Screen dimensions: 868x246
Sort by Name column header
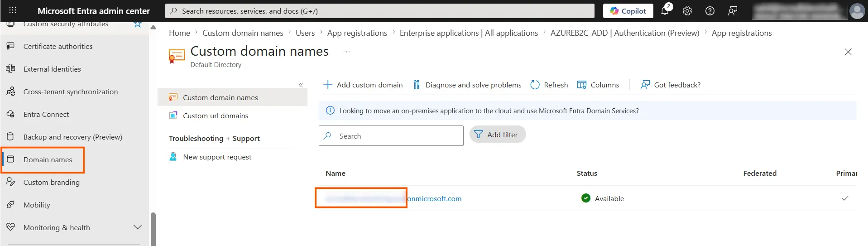[x=336, y=173]
